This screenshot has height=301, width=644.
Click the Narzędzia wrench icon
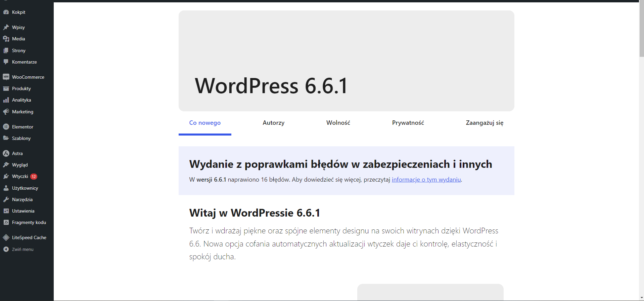coord(6,199)
